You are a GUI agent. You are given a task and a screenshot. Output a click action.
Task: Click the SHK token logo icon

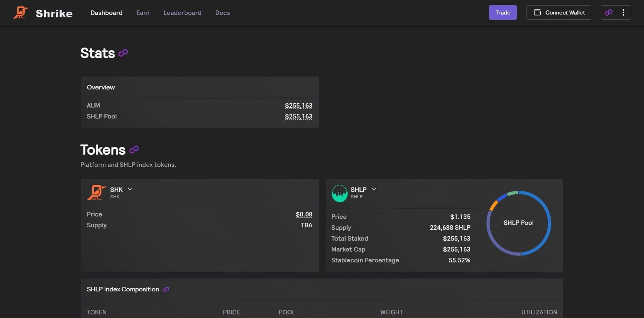click(x=96, y=192)
